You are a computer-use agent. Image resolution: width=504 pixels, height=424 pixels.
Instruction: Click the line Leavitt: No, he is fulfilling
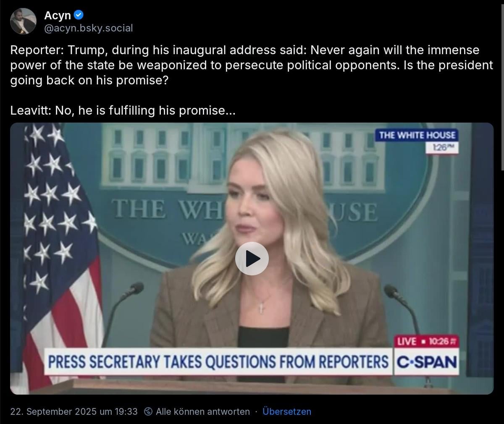tap(123, 110)
